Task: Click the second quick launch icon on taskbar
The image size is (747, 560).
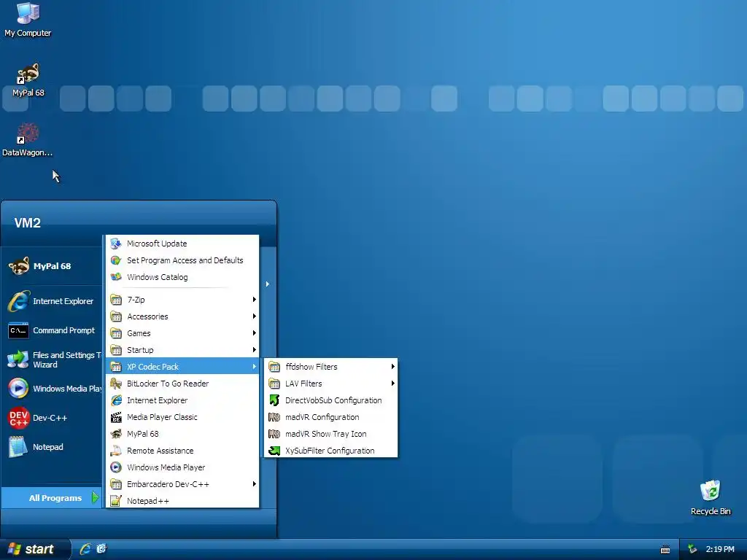Action: (101, 549)
